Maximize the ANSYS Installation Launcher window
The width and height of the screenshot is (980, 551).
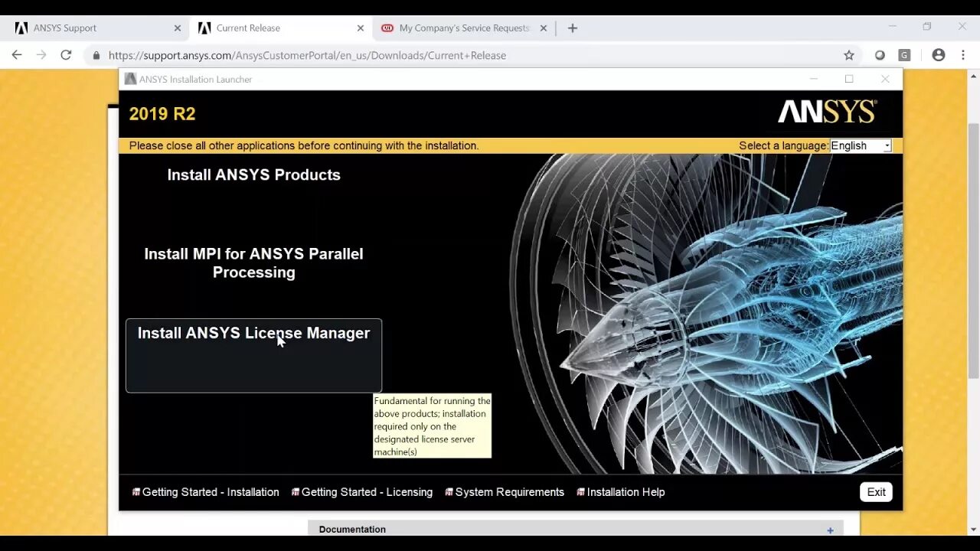point(849,79)
